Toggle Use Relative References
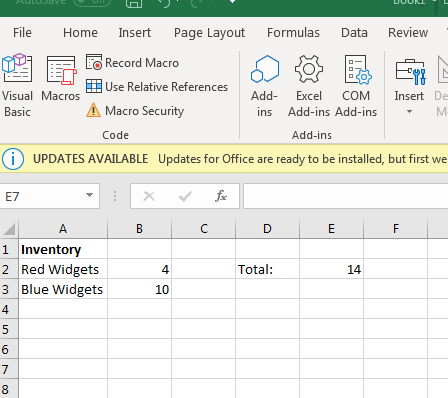The image size is (448, 398). (157, 87)
